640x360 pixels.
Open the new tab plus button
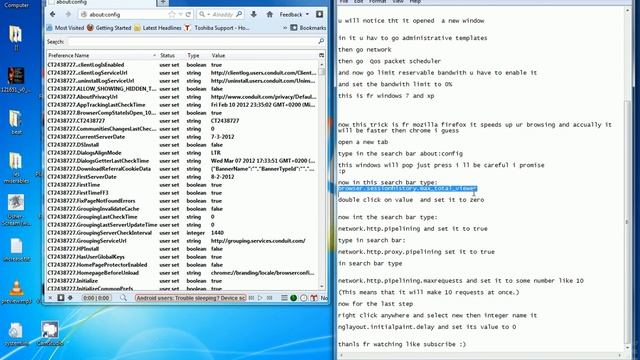163,2
